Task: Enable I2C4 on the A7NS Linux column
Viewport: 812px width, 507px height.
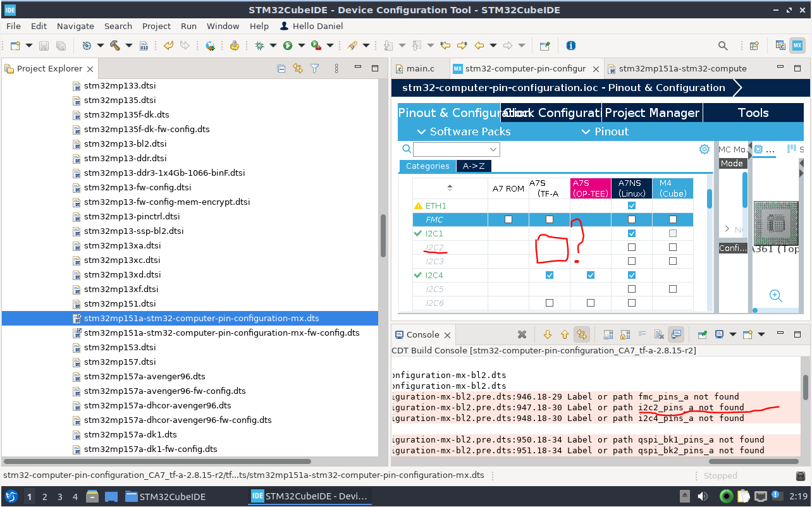Action: tap(631, 274)
